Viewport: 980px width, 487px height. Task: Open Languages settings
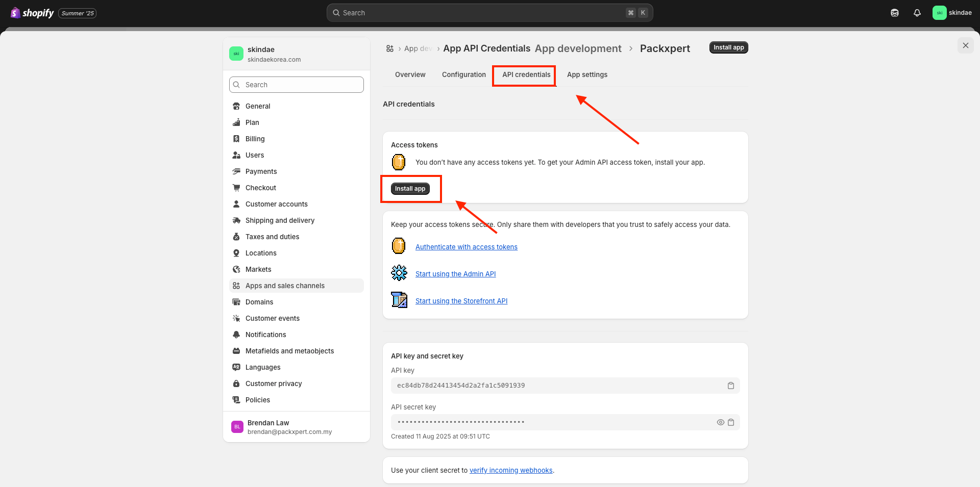click(x=297, y=367)
